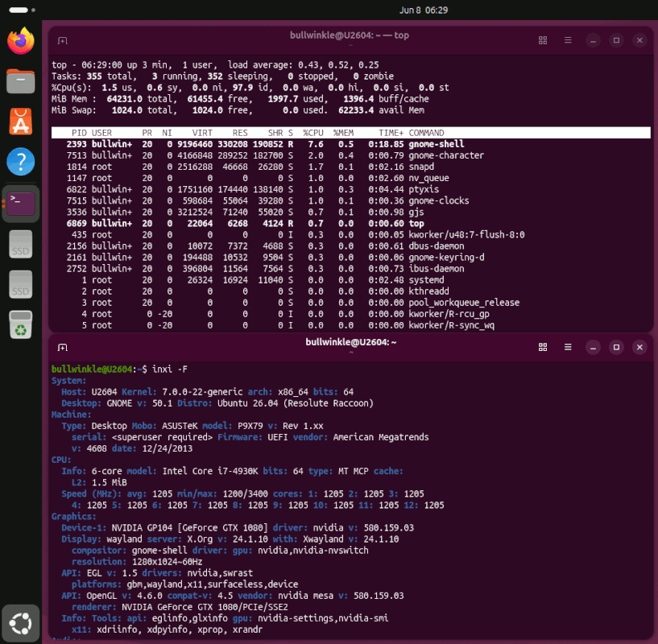This screenshot has width=658, height=644.
Task: Select the 'snapd' process row
Action: 351,167
